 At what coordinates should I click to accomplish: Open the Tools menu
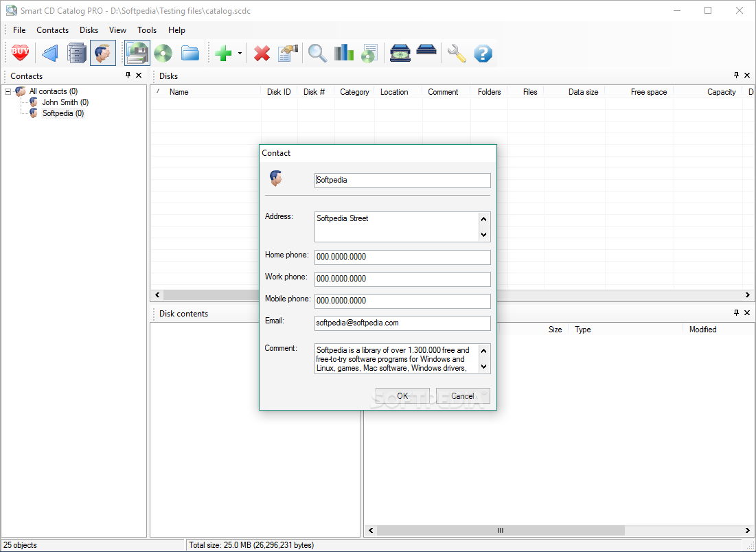coord(146,30)
